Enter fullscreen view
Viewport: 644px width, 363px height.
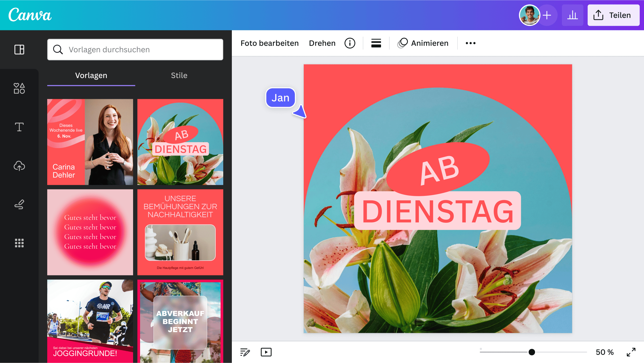[x=632, y=352]
